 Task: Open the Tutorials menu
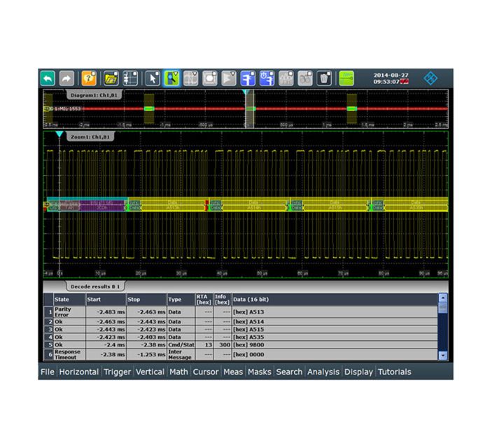(394, 372)
